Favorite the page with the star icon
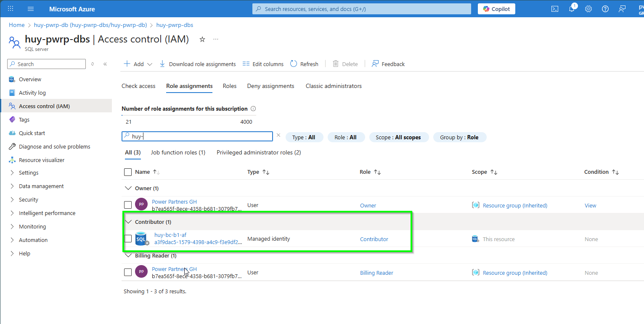The height and width of the screenshot is (324, 644). coord(202,39)
